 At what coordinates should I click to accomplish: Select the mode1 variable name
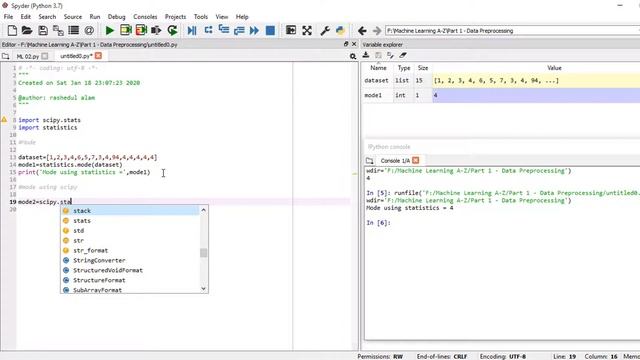(x=373, y=95)
